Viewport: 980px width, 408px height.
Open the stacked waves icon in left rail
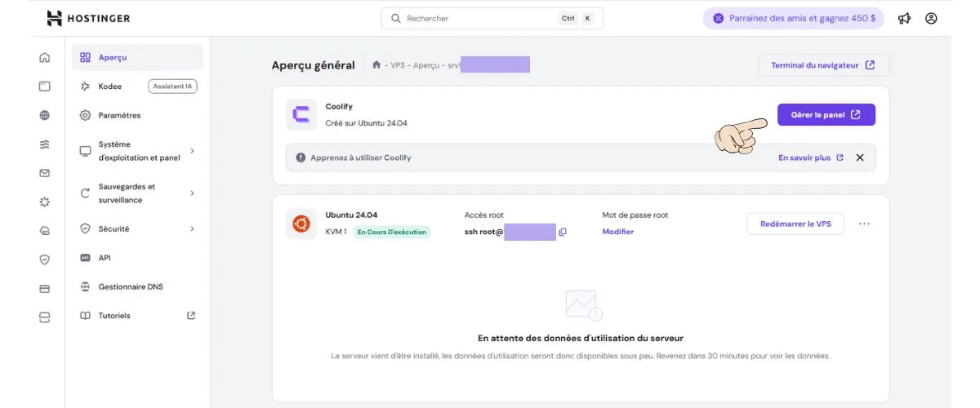[x=44, y=144]
